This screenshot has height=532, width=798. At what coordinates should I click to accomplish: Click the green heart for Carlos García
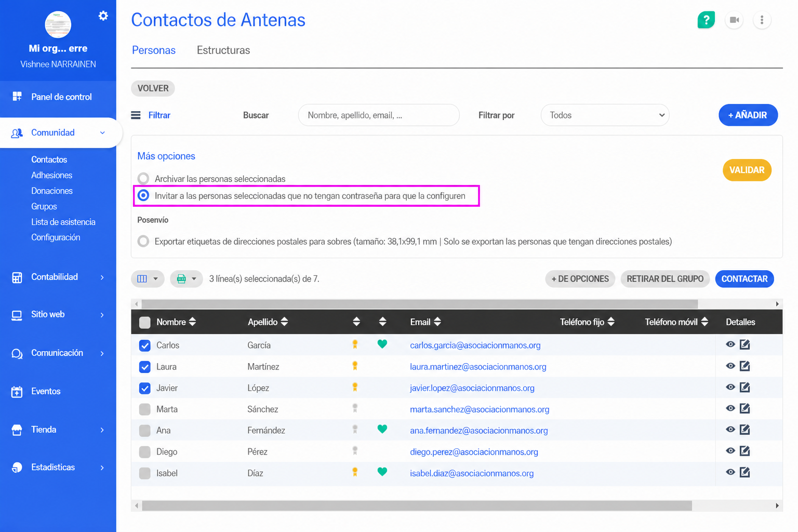382,344
